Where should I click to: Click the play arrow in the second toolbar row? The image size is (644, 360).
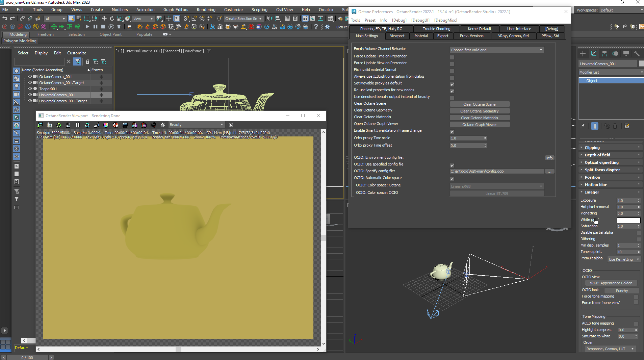(x=87, y=27)
